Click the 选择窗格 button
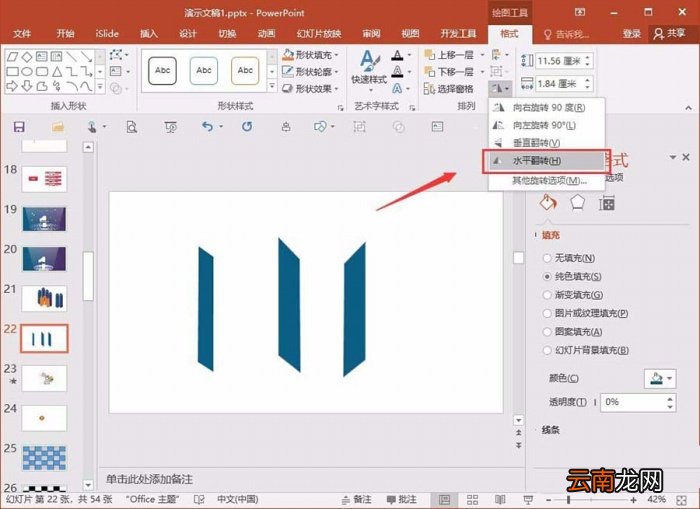 point(449,88)
